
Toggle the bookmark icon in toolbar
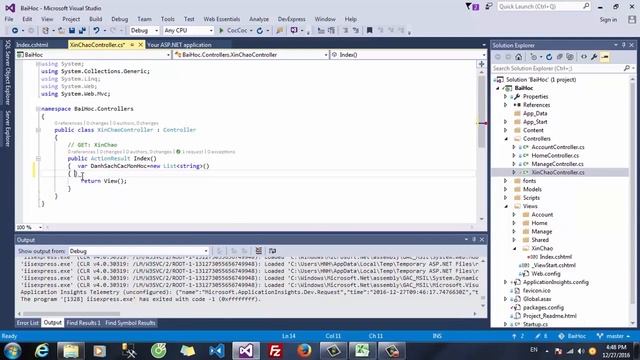pos(369,31)
